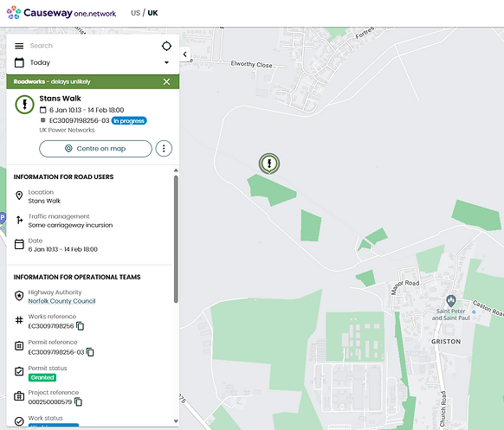The image size is (504, 430).
Task: Open the hamburger menu beside Search
Action: 19,46
